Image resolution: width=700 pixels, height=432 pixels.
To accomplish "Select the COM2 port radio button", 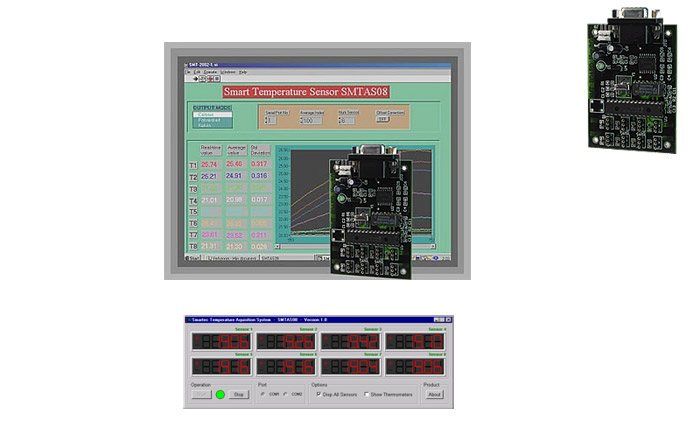I will click(x=284, y=395).
